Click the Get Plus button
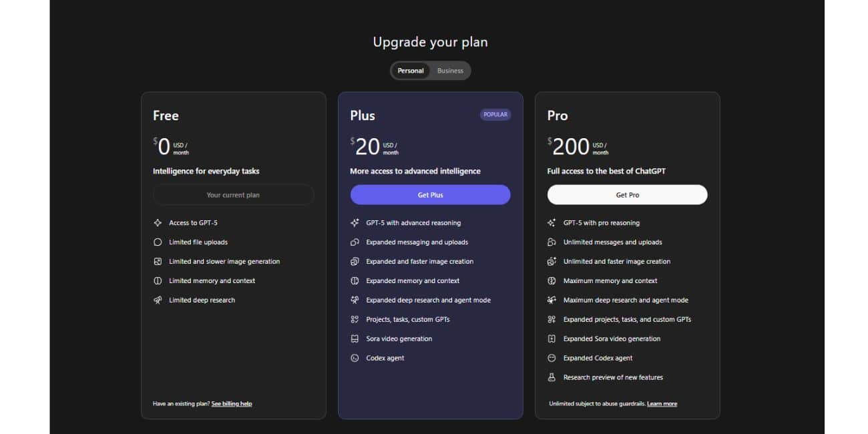This screenshot has height=434, width=868. point(431,195)
